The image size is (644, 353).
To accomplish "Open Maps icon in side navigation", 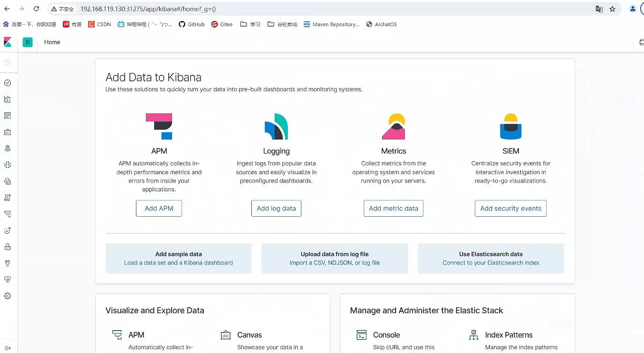I will pyautogui.click(x=7, y=148).
